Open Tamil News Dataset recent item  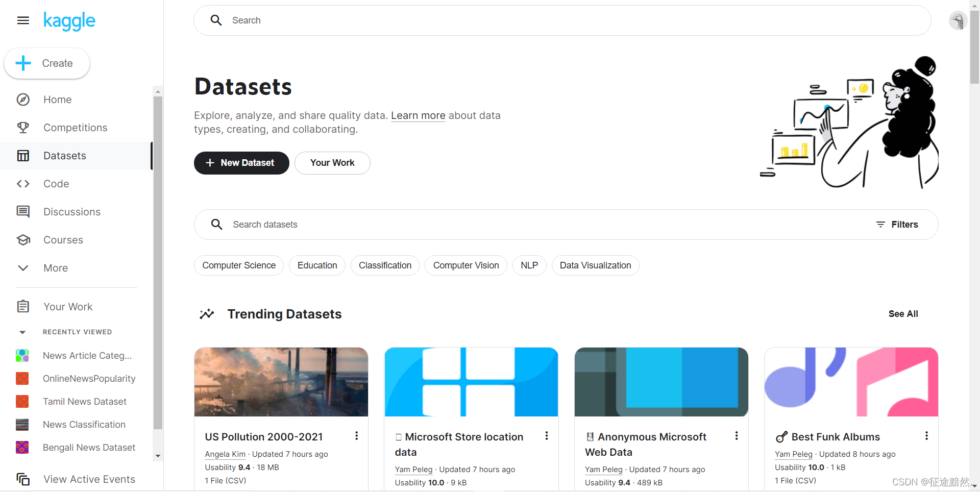click(76, 401)
